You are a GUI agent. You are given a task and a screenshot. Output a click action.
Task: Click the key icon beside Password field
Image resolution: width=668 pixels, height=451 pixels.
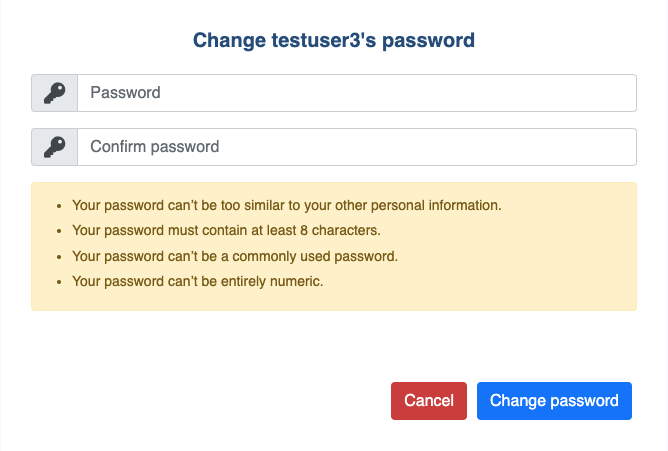click(x=54, y=93)
